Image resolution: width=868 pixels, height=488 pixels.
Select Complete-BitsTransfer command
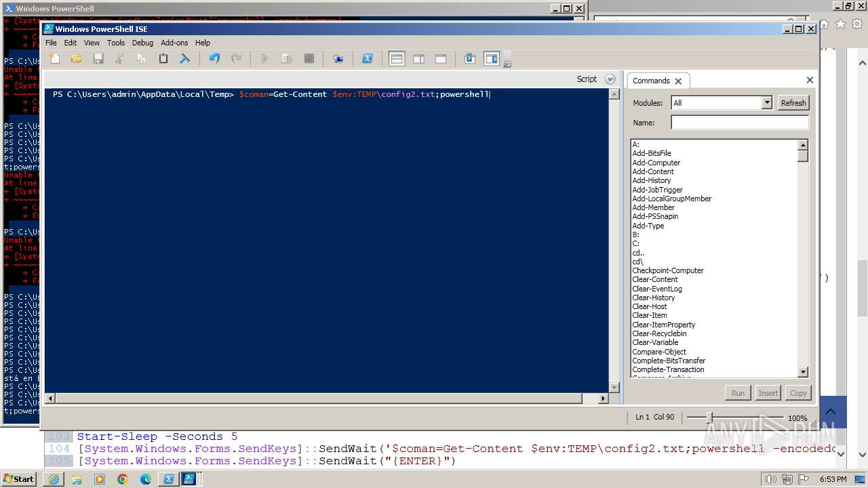[x=669, y=361]
